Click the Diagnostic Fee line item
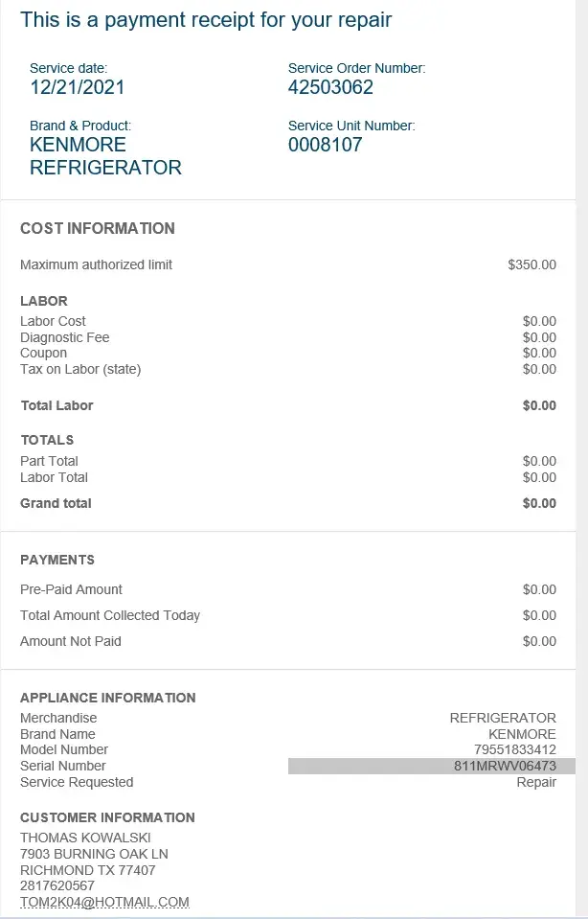Screen dimensions: 588x919 (65, 337)
